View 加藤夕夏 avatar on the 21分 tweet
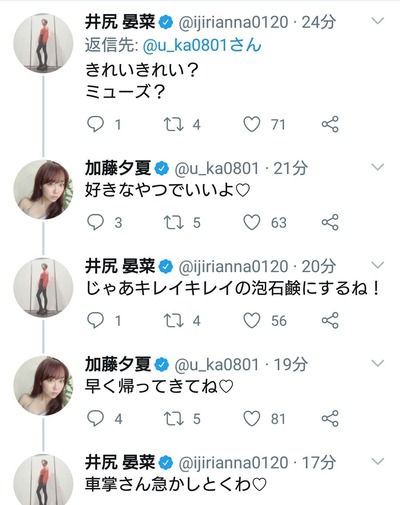 pyautogui.click(x=43, y=189)
